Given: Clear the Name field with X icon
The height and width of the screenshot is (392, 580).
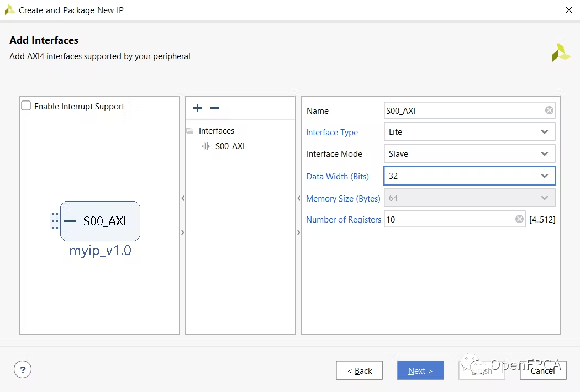Looking at the screenshot, I should pyautogui.click(x=549, y=110).
